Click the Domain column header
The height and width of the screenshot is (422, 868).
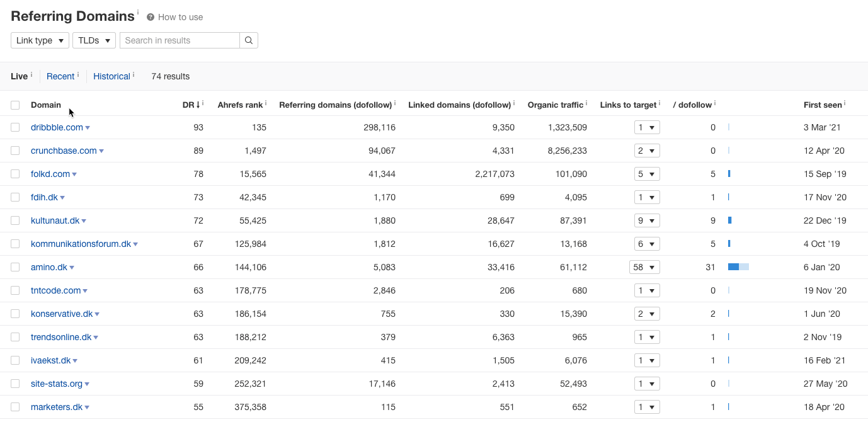(x=46, y=105)
